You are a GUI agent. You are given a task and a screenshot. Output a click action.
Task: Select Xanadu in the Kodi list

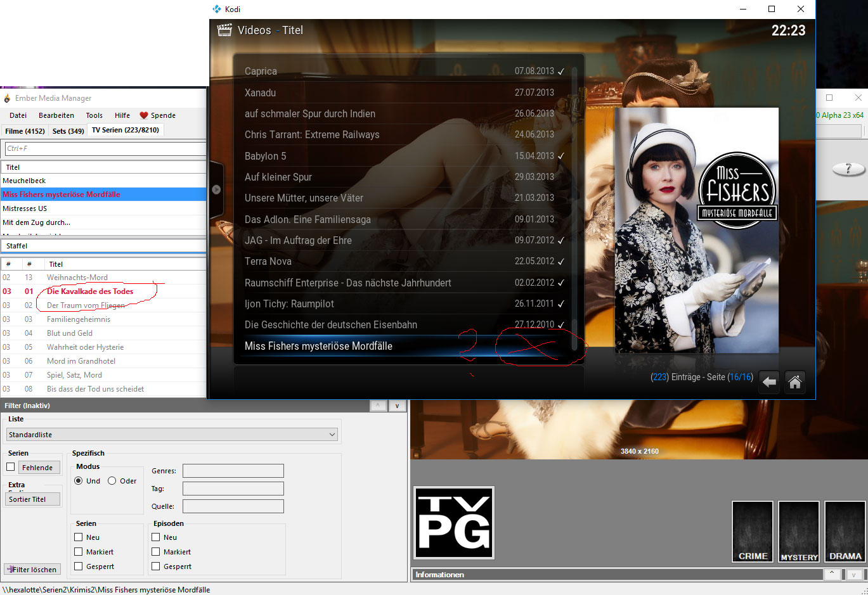pyautogui.click(x=405, y=93)
